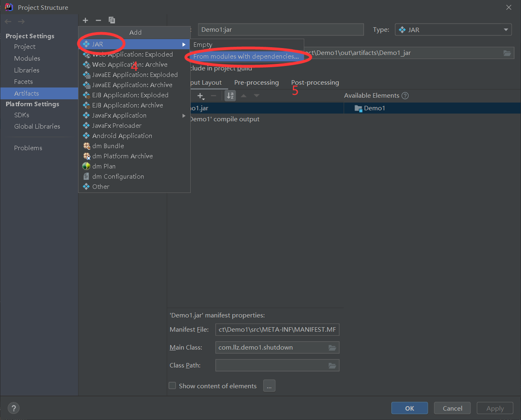Choose Web Application: Archive

point(134,64)
